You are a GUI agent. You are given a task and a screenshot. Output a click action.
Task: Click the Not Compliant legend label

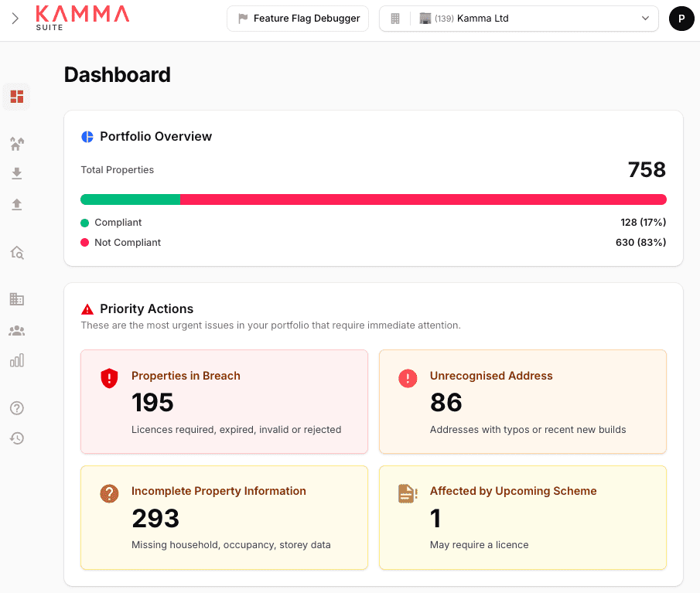(x=128, y=243)
